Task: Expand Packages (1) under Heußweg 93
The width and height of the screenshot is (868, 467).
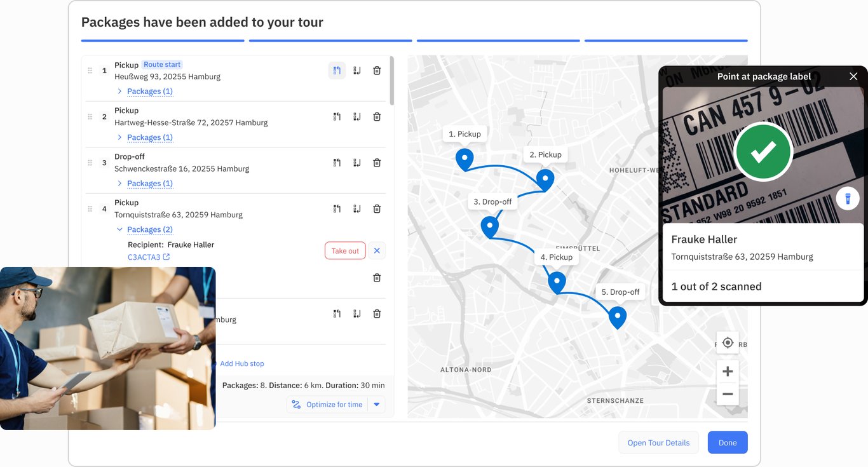Action: click(x=145, y=91)
